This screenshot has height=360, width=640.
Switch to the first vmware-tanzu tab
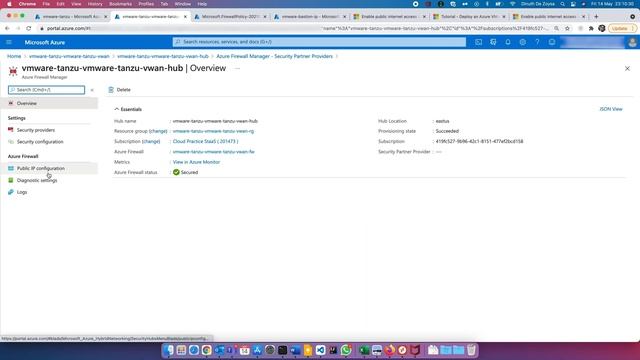coord(71,17)
